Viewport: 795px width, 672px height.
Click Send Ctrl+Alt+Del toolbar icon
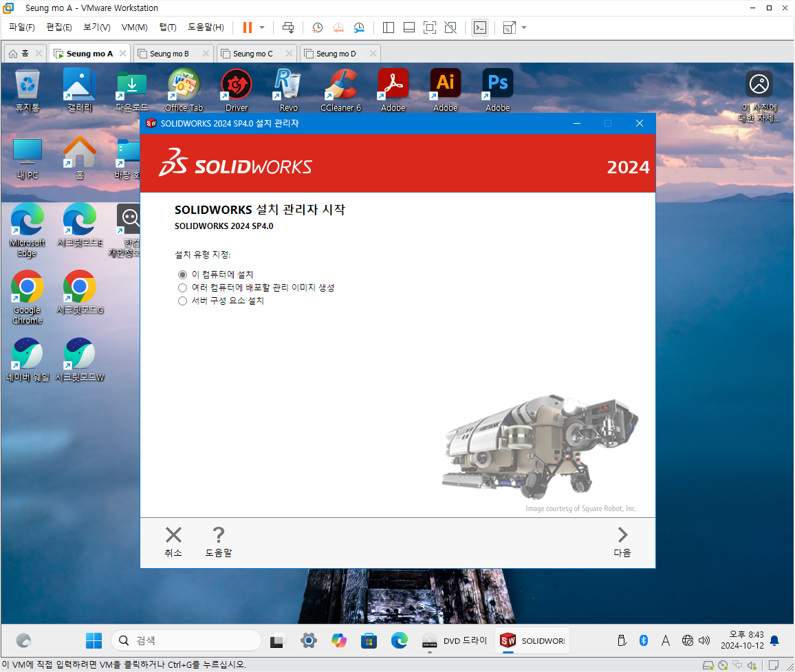(x=288, y=28)
